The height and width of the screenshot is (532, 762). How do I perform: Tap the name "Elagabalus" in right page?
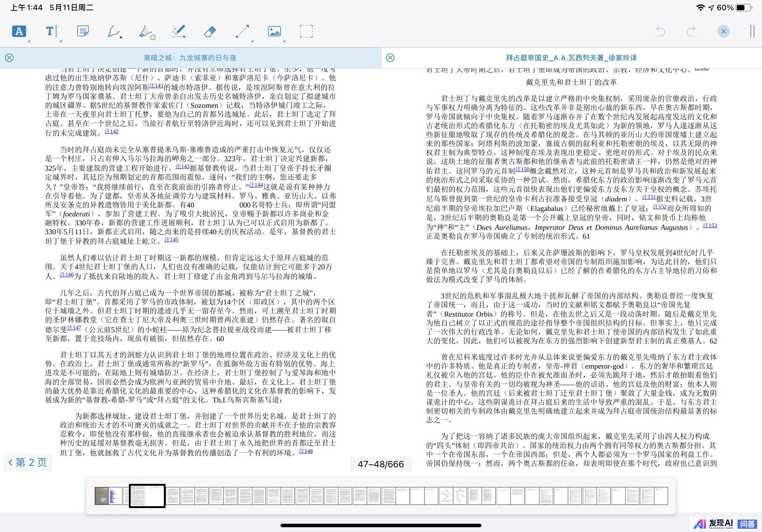coord(547,209)
